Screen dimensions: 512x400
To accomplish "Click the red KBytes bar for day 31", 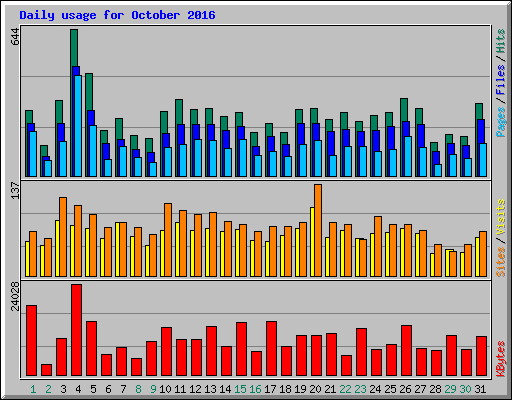I will [x=481, y=356].
